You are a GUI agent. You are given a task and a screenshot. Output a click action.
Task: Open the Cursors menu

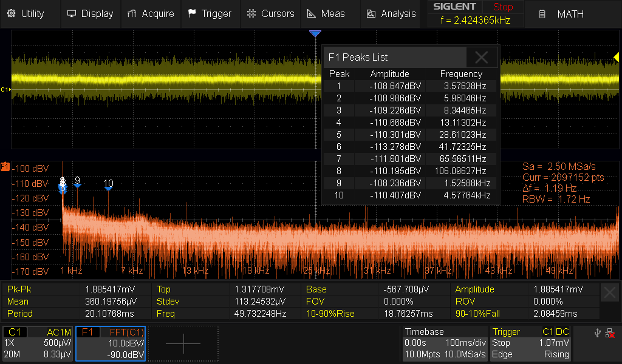(x=270, y=13)
